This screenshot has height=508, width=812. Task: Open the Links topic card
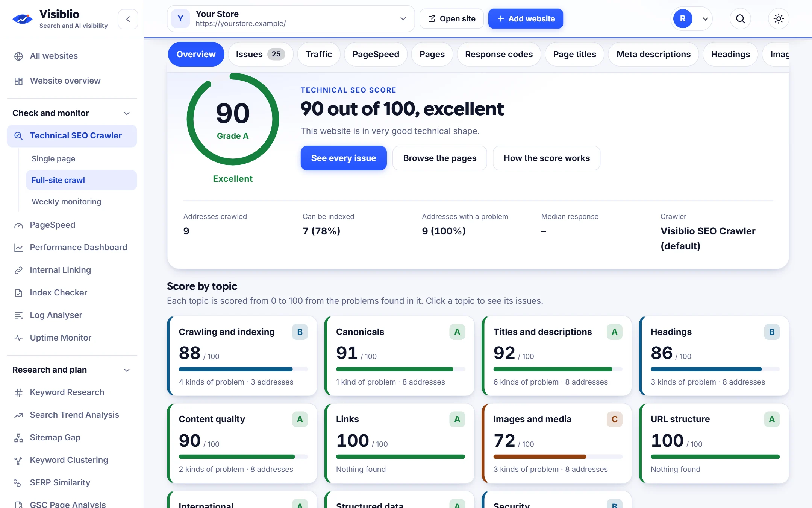[x=399, y=444]
